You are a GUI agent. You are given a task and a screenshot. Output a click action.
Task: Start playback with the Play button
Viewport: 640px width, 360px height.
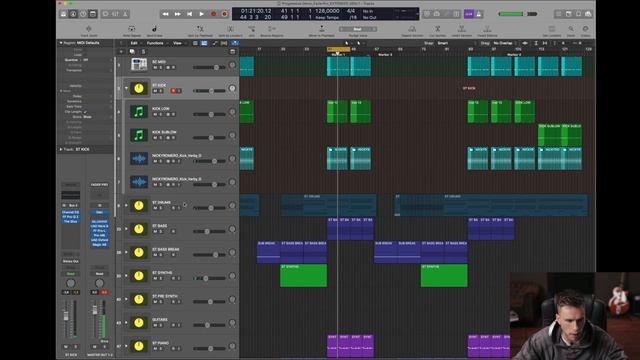201,14
